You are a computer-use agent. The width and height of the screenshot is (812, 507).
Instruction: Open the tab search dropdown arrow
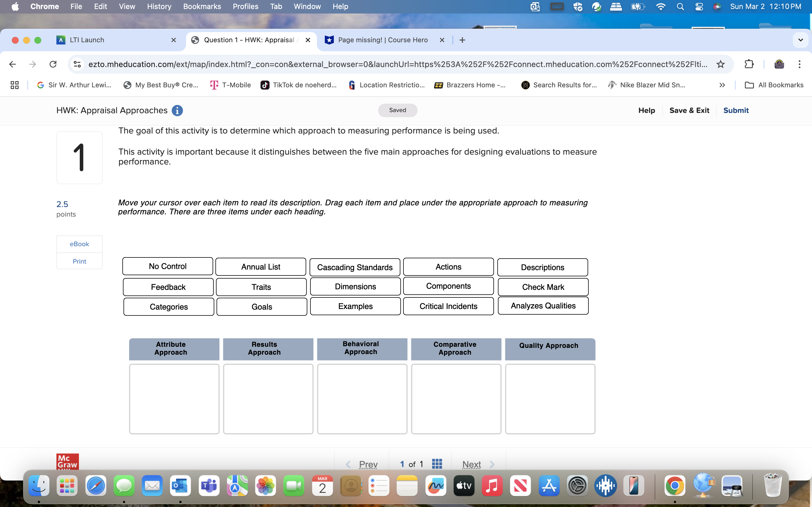coord(800,40)
